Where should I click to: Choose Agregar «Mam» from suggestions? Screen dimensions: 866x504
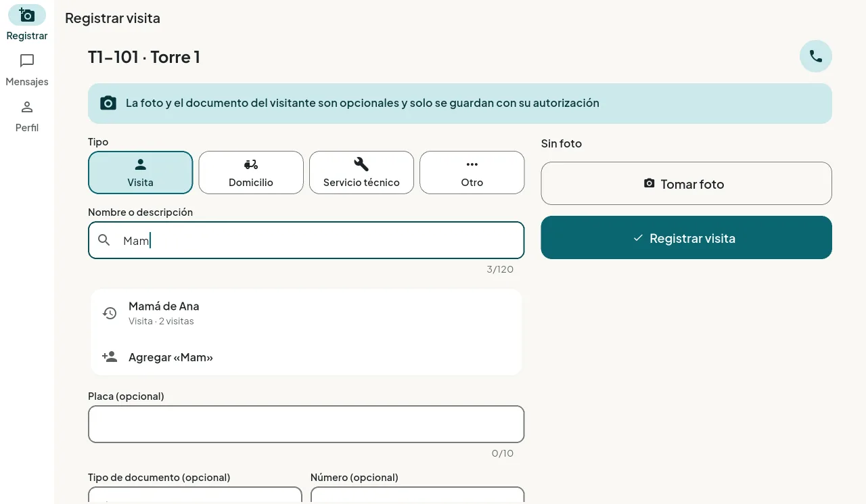pos(306,357)
